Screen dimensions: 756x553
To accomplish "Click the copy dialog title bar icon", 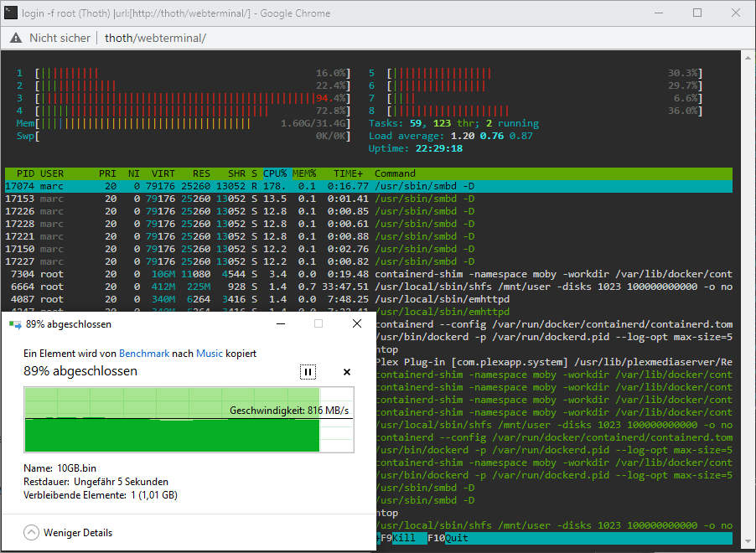I will coord(15,324).
